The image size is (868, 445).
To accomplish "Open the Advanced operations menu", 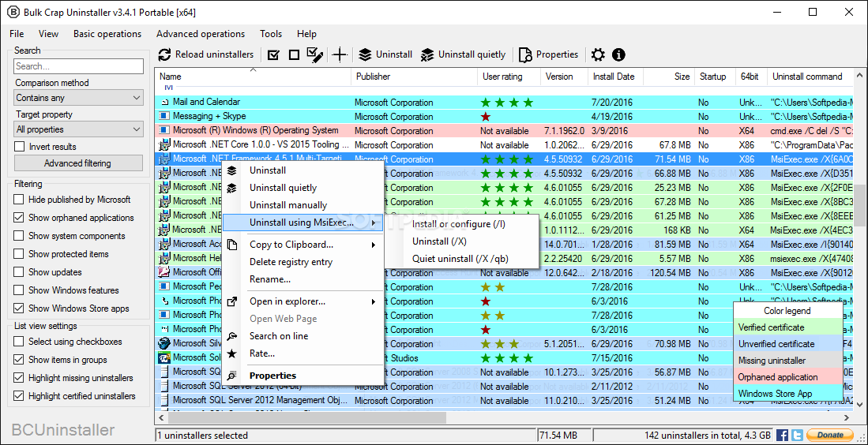I will 201,34.
